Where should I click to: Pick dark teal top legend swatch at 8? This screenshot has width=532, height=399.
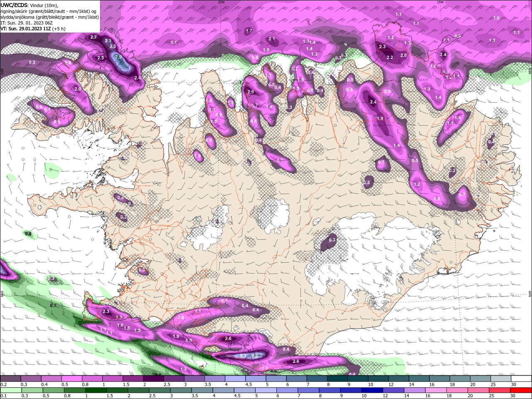click(x=337, y=379)
